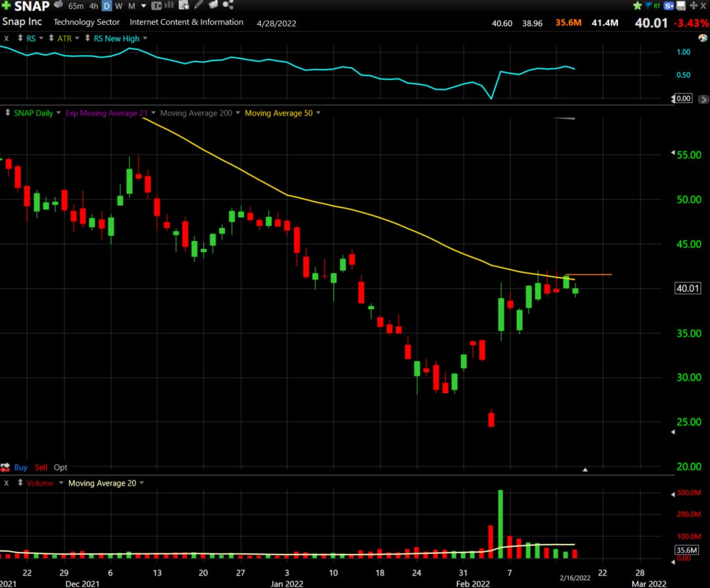The width and height of the screenshot is (710, 588).
Task: Click the move arrows beside SNAP Daily
Action: click(7, 113)
